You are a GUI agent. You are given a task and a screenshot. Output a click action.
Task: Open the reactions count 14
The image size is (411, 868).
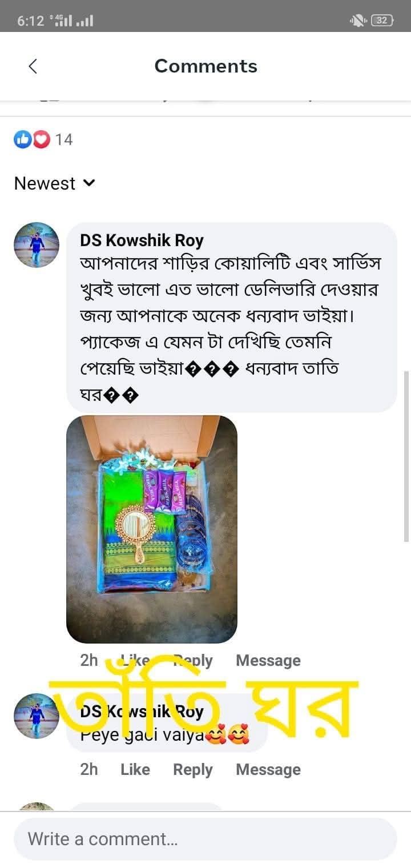click(64, 139)
